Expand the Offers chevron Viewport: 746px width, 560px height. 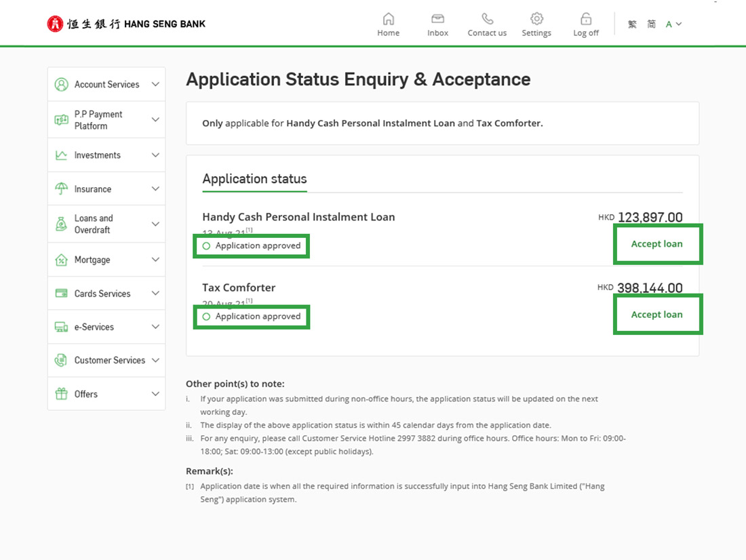click(x=155, y=393)
